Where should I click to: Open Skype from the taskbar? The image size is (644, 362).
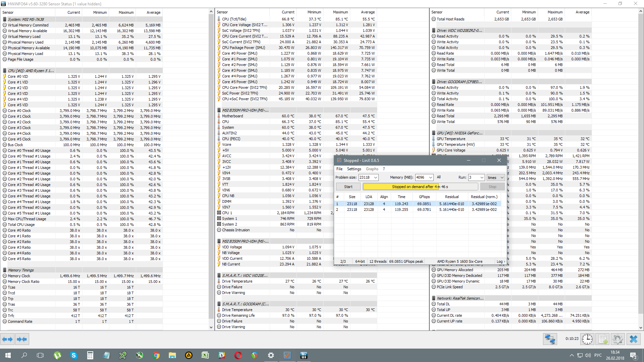pyautogui.click(x=74, y=355)
